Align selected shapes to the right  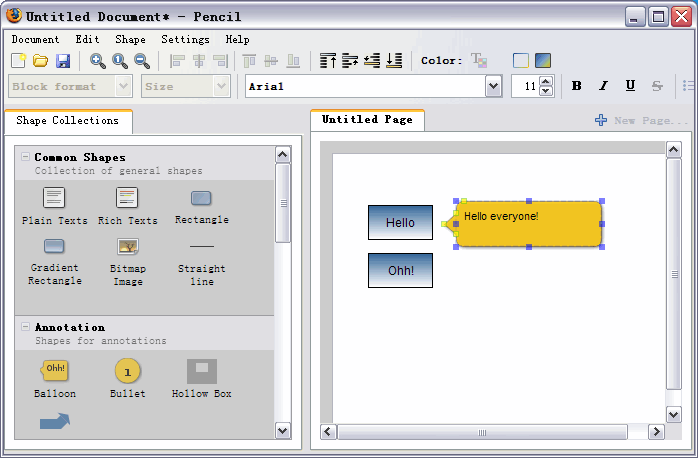tap(220, 61)
